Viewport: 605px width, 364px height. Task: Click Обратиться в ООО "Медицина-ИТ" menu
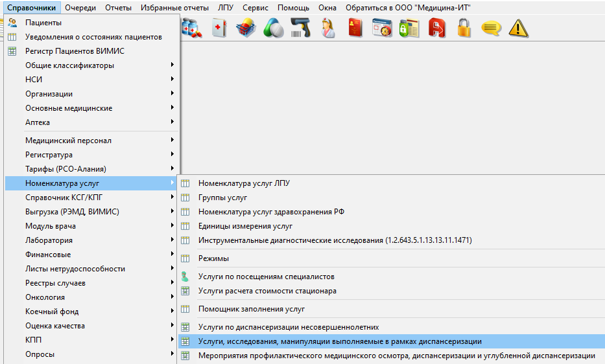tap(408, 8)
